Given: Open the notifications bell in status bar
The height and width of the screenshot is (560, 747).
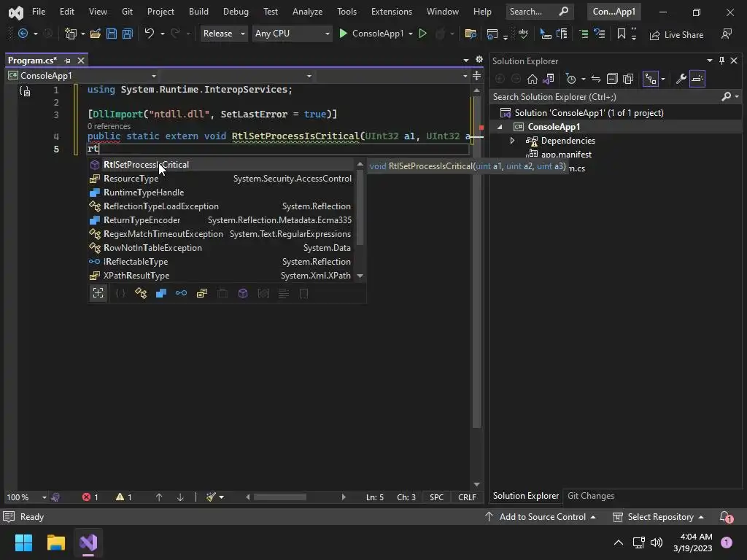Looking at the screenshot, I should coord(726,517).
